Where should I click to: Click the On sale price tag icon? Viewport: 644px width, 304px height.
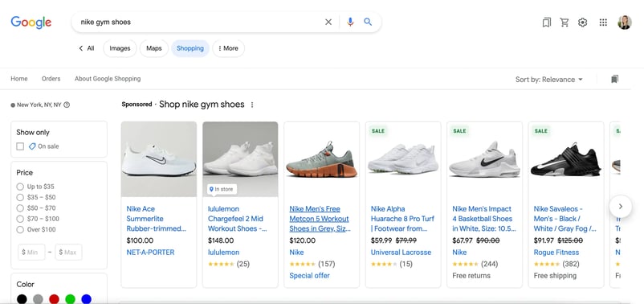[32, 146]
